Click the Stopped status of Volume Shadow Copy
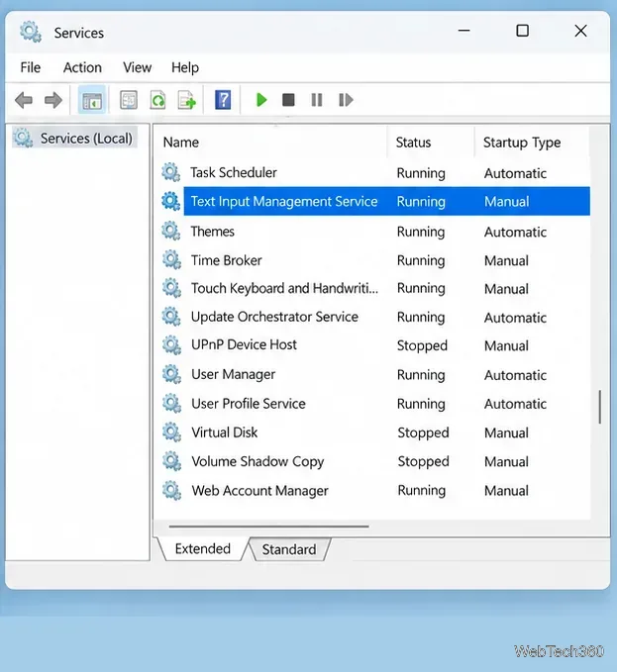Image resolution: width=617 pixels, height=672 pixels. pos(423,461)
